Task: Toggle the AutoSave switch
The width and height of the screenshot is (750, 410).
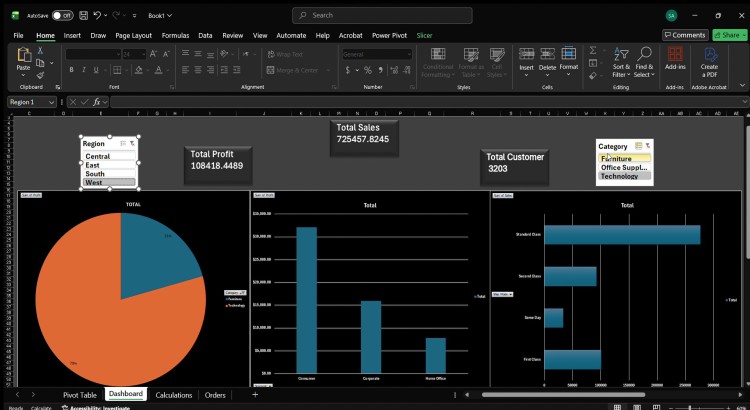Action: click(63, 15)
